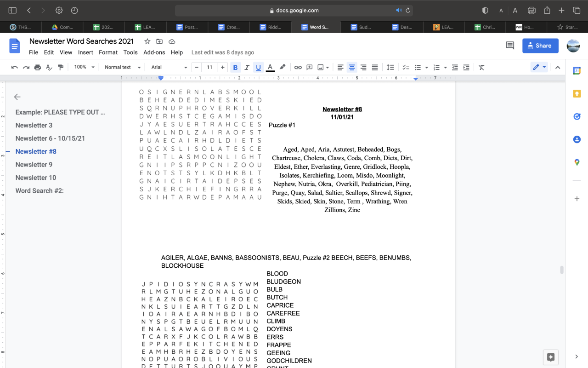Screen dimensions: 588x368
Task: Open Google Tasks side panel
Action: (x=577, y=117)
